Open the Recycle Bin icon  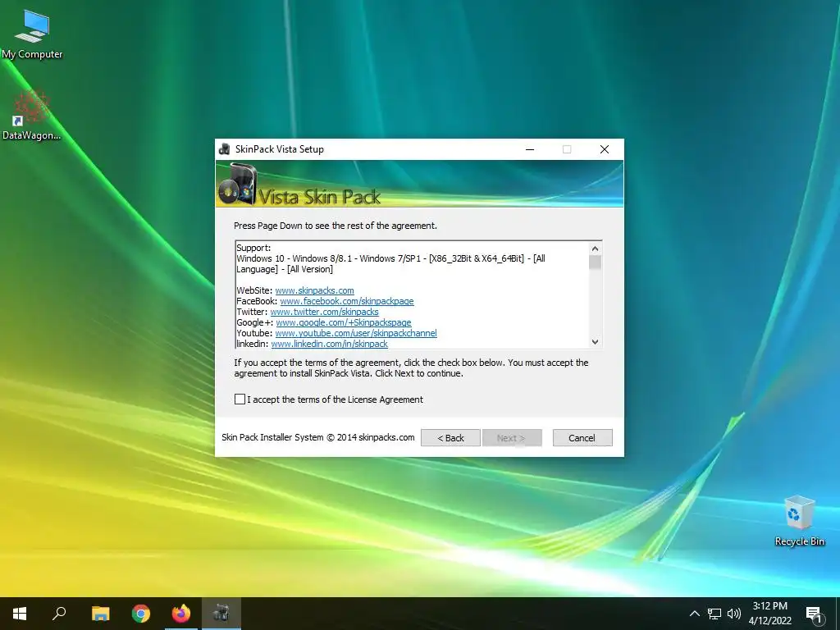799,520
